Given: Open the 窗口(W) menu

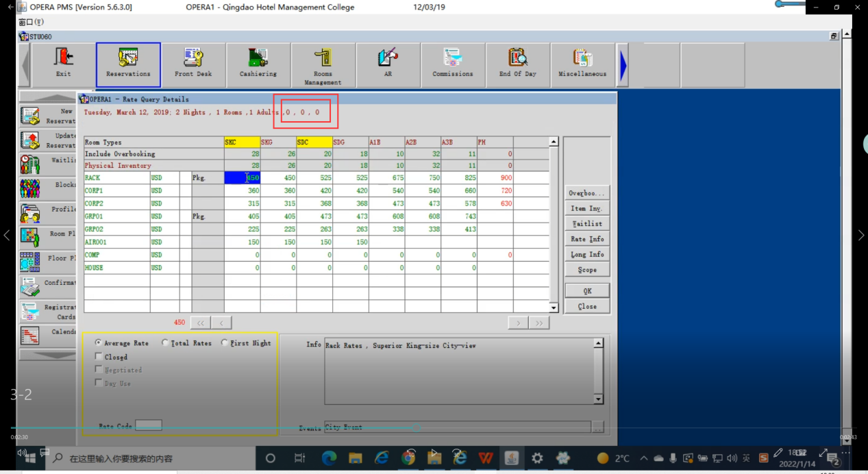Looking at the screenshot, I should click(31, 23).
